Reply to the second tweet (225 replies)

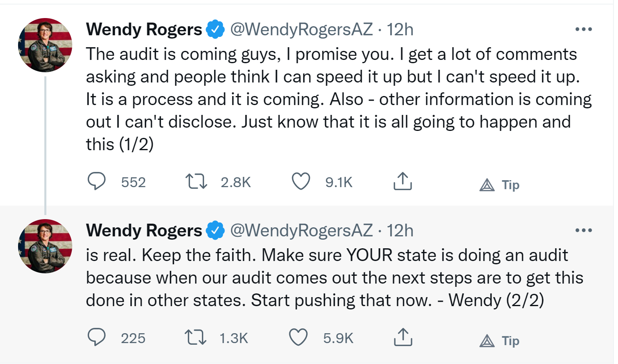97,337
